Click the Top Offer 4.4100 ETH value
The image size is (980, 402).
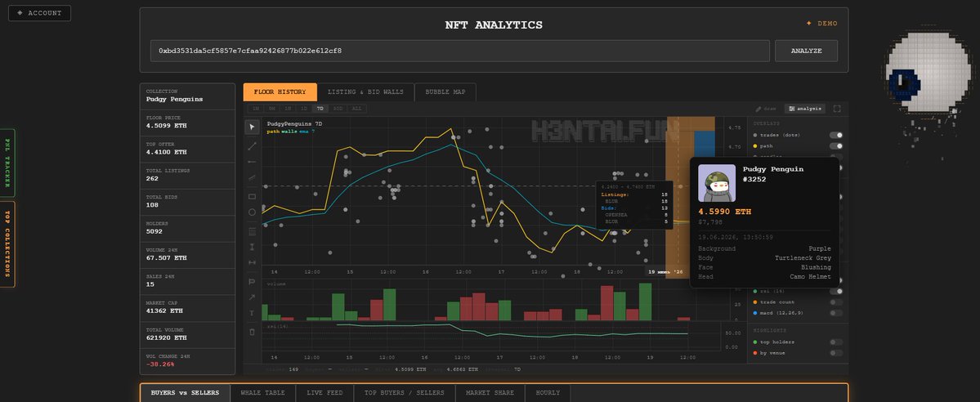click(x=166, y=152)
